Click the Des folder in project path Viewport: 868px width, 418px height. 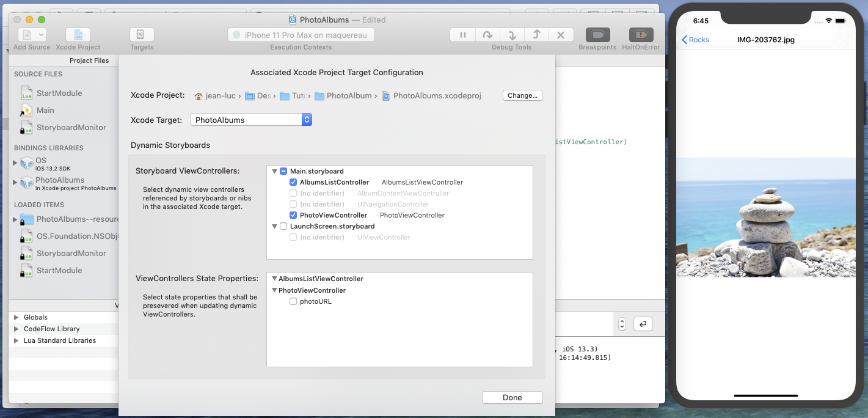pos(259,96)
